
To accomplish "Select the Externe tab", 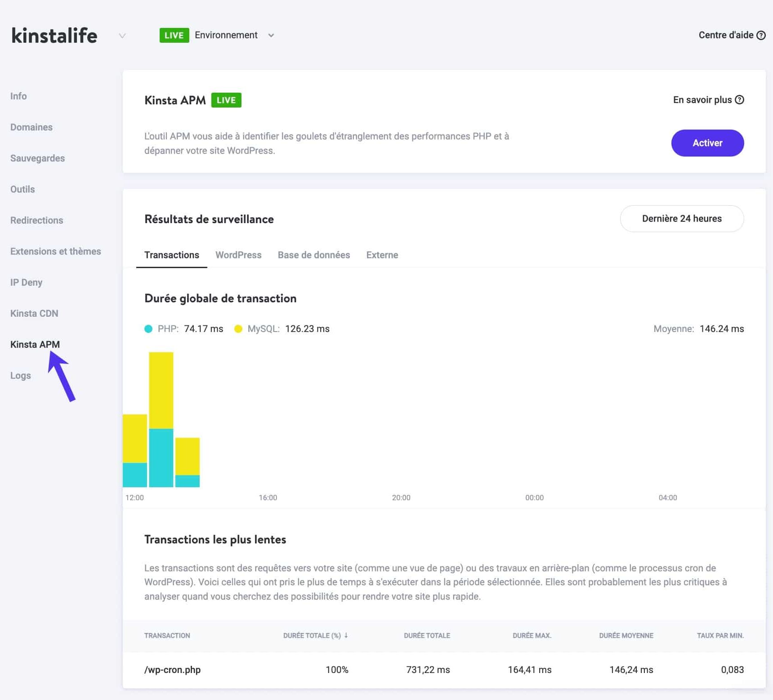I will click(x=382, y=255).
